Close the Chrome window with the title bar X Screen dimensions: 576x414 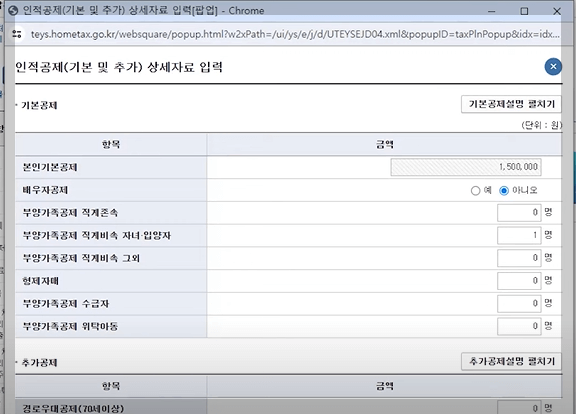tap(557, 11)
